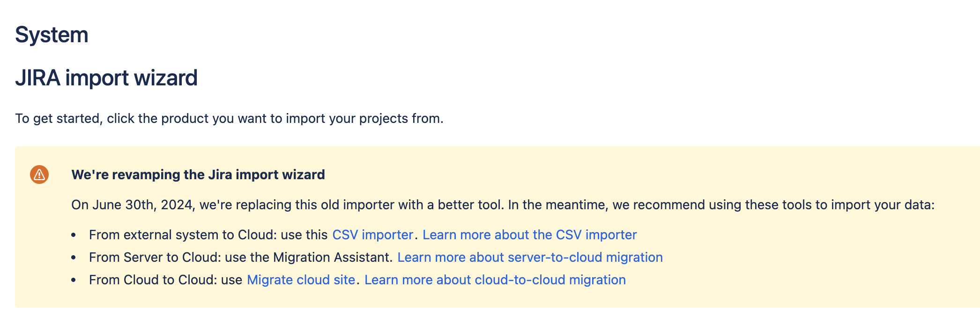Open "Learn more about server-to-cloud migration"
The height and width of the screenshot is (319, 980).
point(529,257)
